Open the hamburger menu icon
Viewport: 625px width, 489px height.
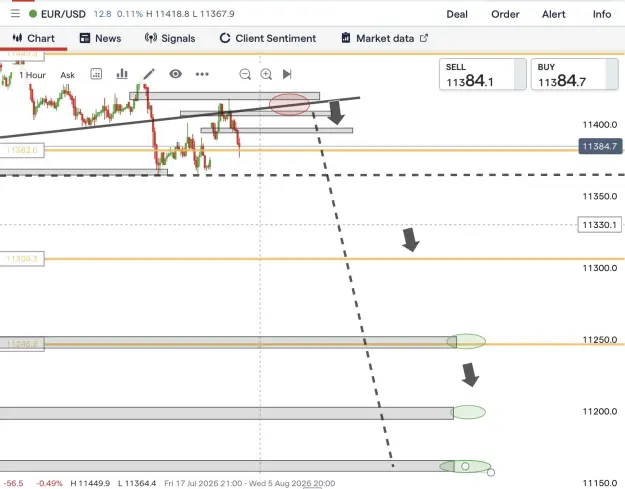[x=15, y=14]
